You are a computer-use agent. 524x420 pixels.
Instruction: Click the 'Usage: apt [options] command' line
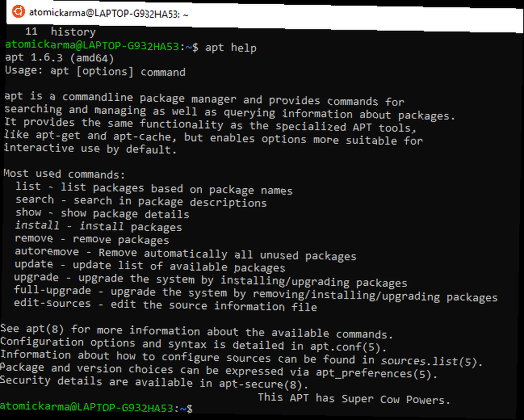pos(95,71)
